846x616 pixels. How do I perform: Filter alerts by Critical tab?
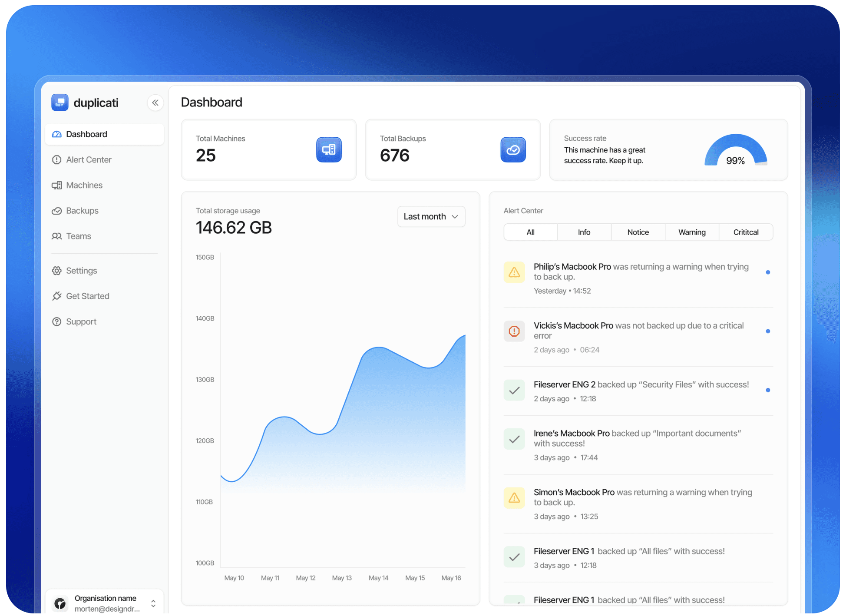coord(745,232)
